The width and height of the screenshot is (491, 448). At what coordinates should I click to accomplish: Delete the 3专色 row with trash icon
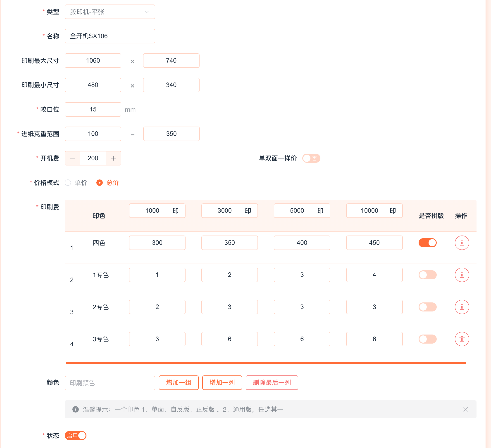(462, 339)
